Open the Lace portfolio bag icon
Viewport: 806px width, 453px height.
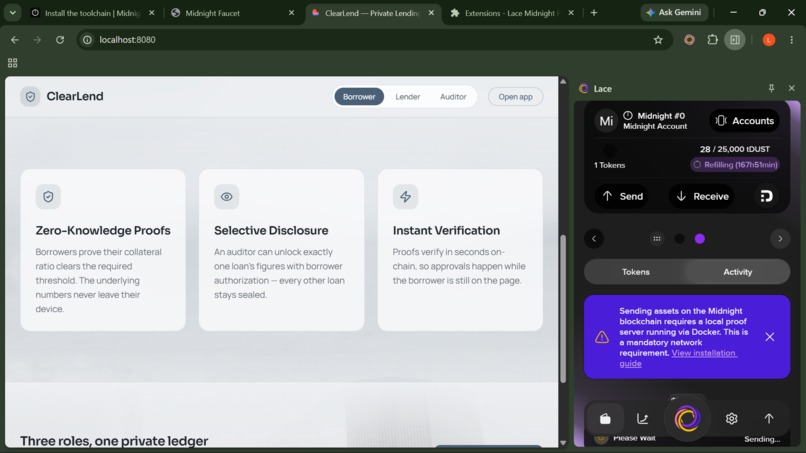(x=605, y=419)
